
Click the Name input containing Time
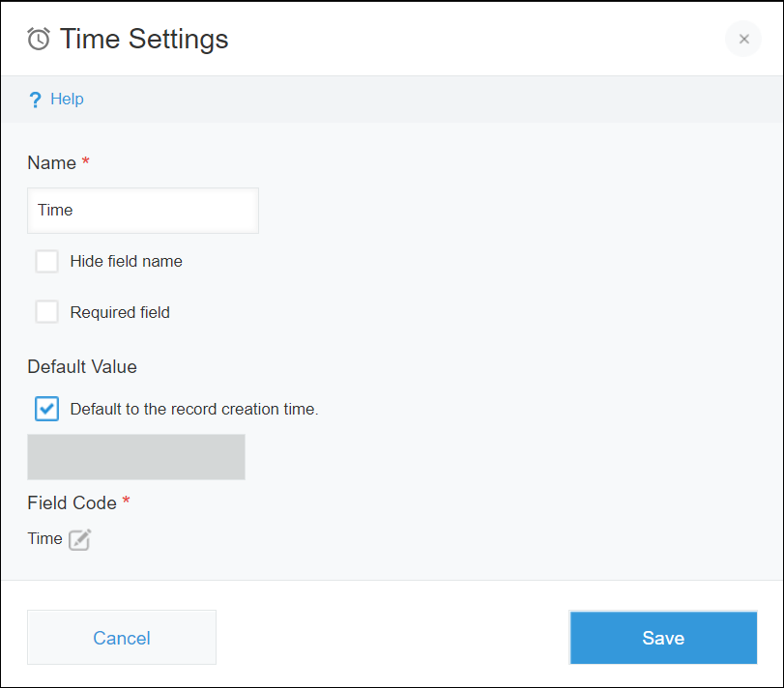(x=142, y=211)
